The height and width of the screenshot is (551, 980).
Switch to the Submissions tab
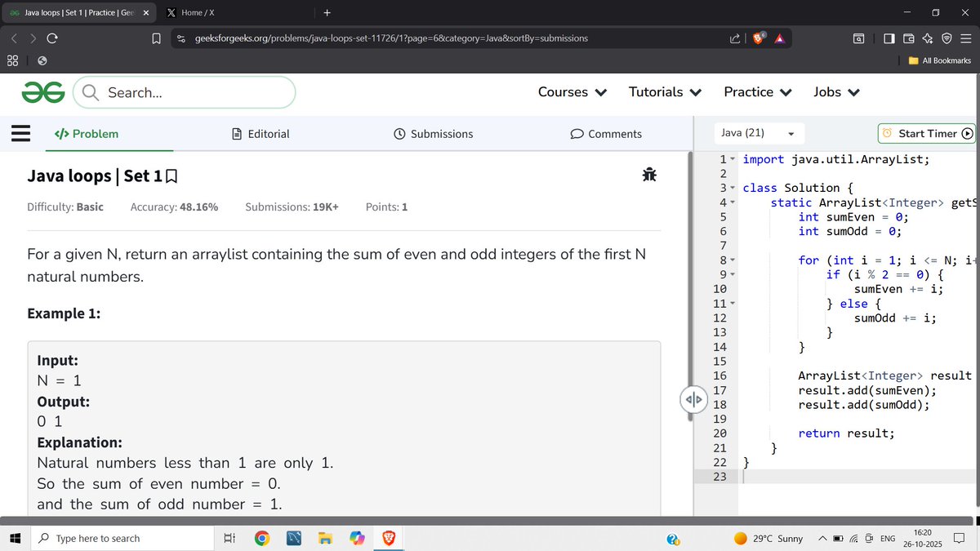pos(433,134)
